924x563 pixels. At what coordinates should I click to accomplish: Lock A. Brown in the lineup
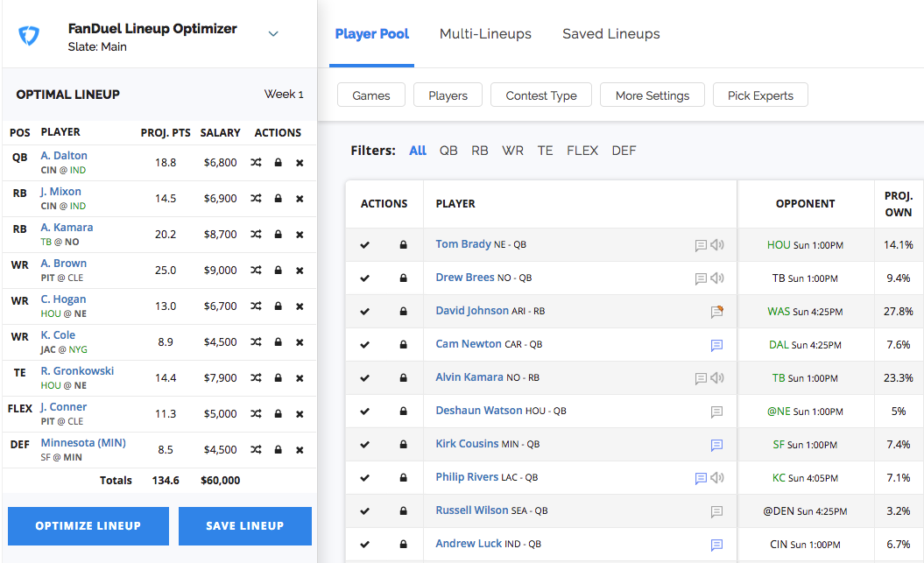279,271
